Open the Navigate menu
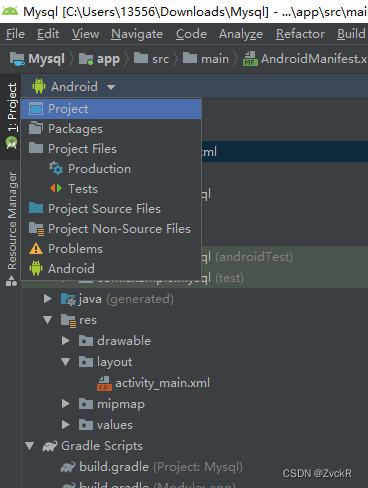 click(137, 34)
